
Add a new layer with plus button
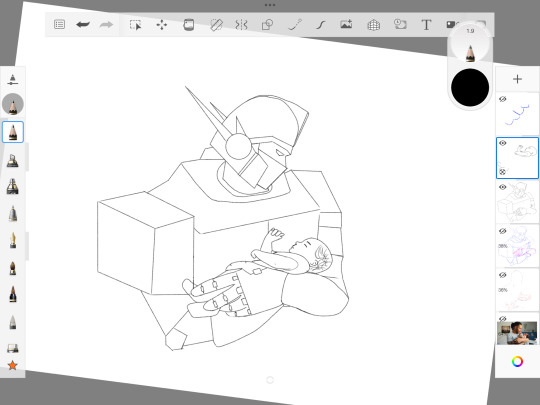pos(517,79)
